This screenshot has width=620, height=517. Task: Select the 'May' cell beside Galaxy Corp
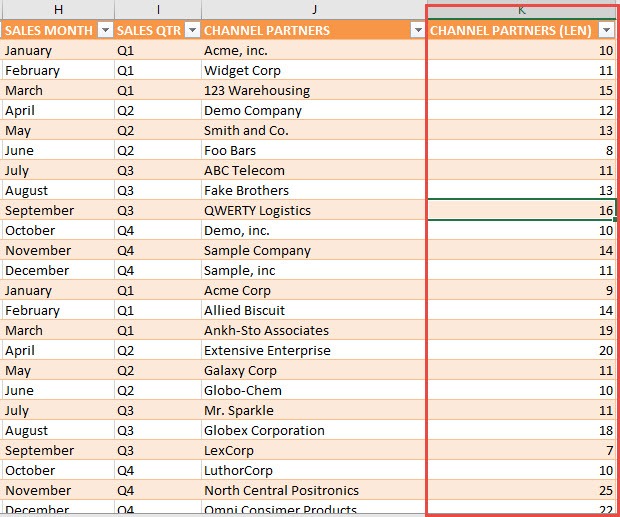[x=58, y=370]
